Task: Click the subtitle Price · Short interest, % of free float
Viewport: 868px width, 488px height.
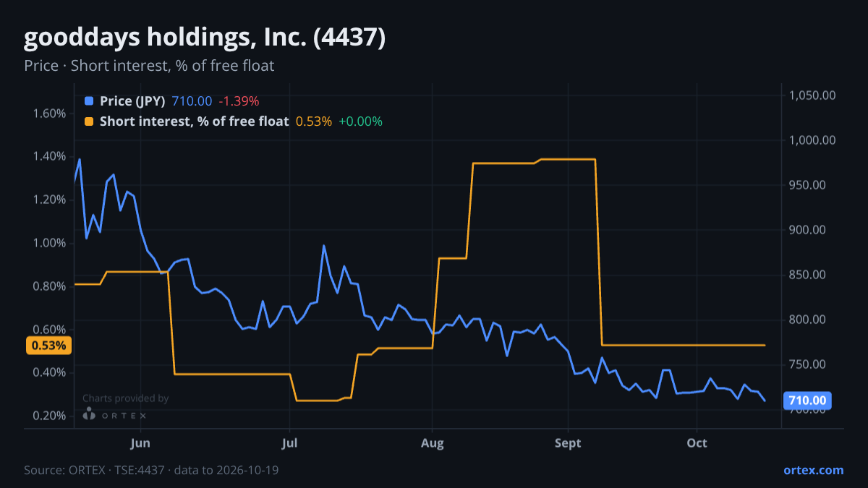Action: click(x=149, y=66)
